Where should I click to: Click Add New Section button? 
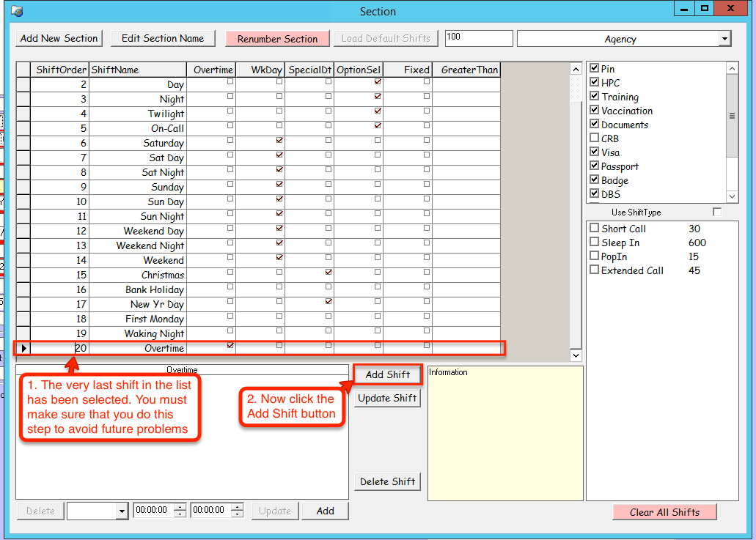[x=59, y=38]
